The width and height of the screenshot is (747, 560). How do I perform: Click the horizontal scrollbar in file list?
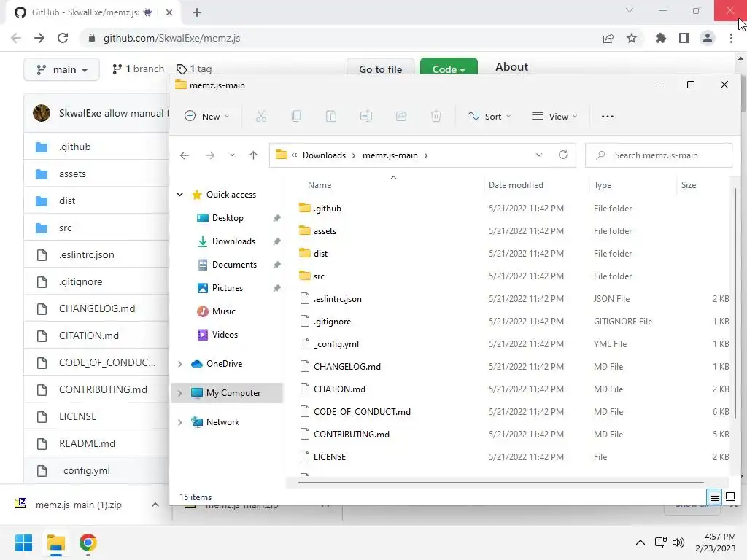click(501, 483)
